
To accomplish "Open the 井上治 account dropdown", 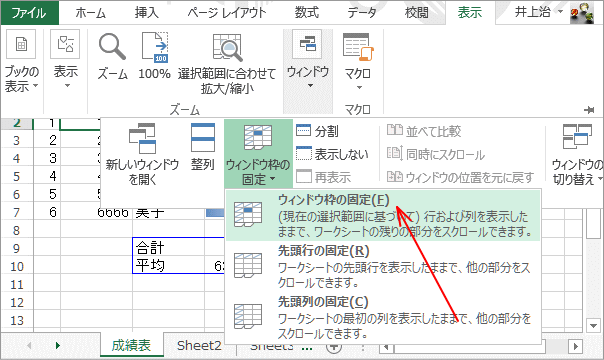I will click(539, 12).
